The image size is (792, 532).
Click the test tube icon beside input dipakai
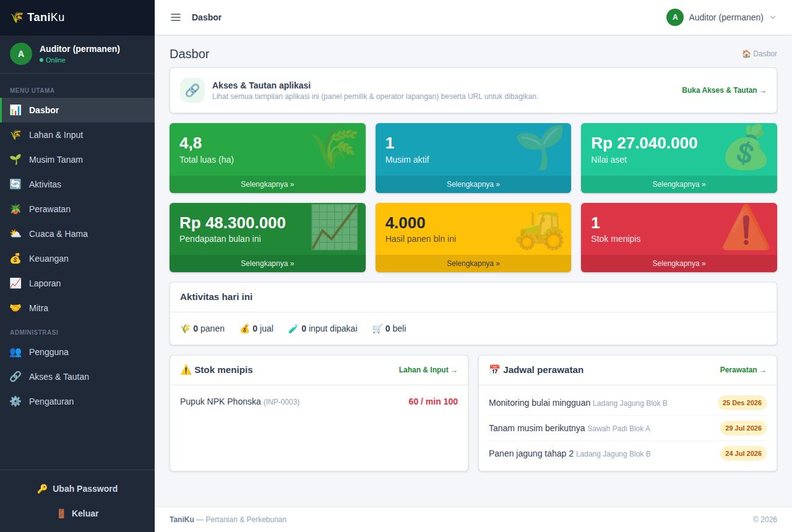[293, 328]
